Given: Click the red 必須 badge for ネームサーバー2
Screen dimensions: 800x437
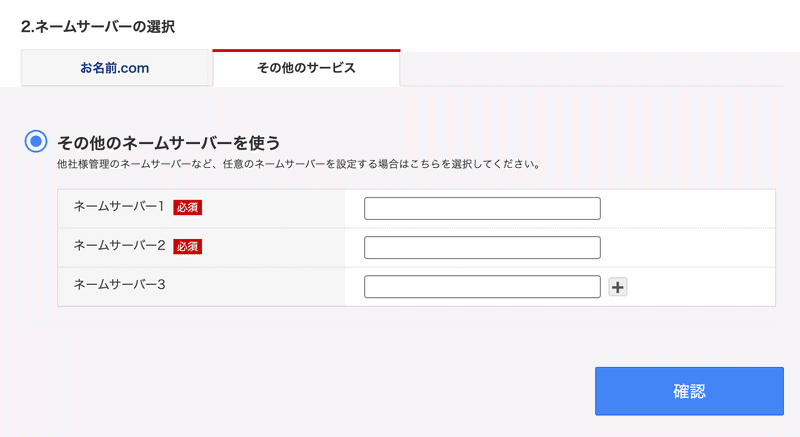Looking at the screenshot, I should pyautogui.click(x=188, y=246).
